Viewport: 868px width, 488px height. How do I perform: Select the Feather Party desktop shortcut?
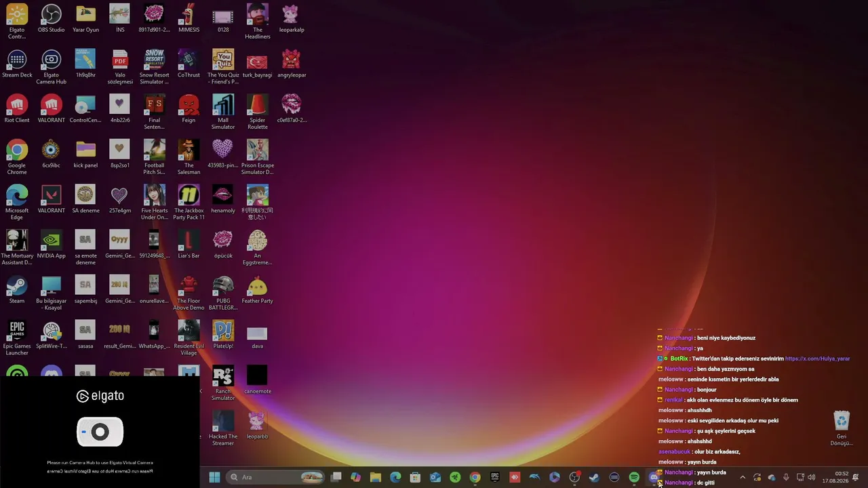[257, 290]
